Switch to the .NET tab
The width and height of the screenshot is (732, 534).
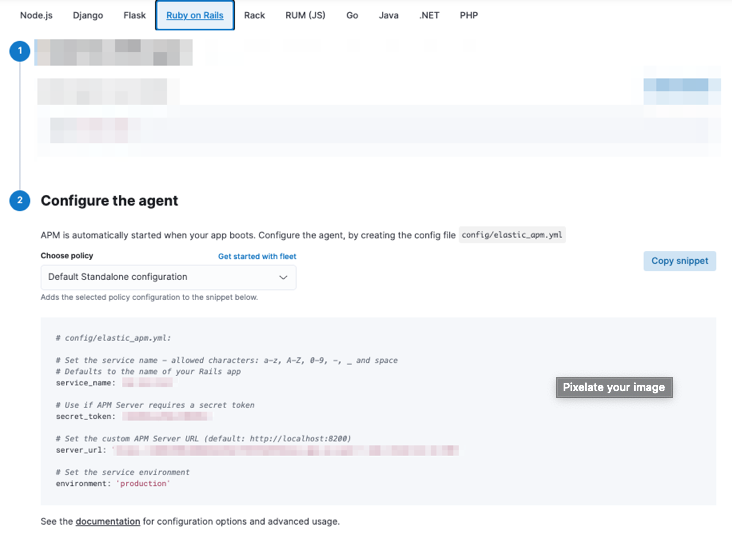point(429,15)
